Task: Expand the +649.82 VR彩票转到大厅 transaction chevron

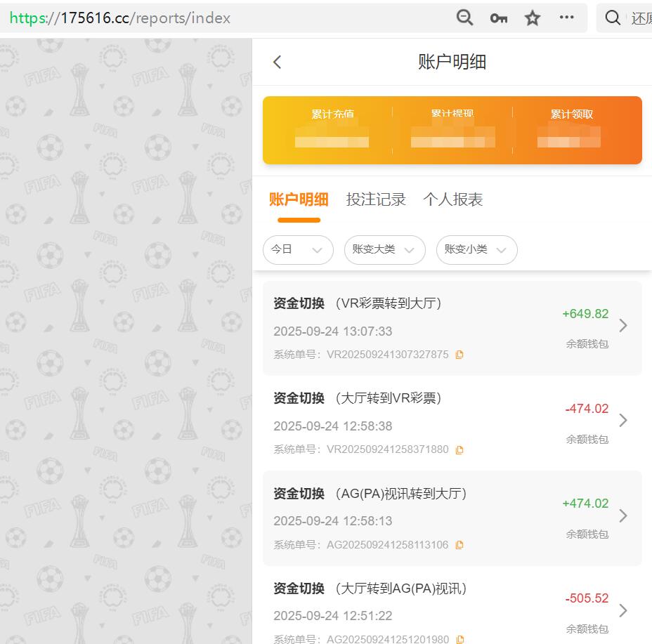Action: click(623, 325)
